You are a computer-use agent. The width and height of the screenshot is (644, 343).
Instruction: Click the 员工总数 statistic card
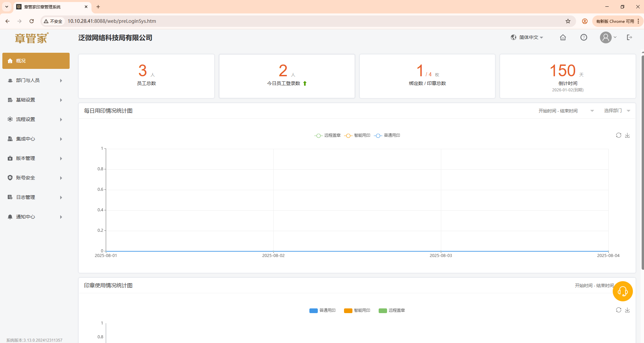click(146, 76)
